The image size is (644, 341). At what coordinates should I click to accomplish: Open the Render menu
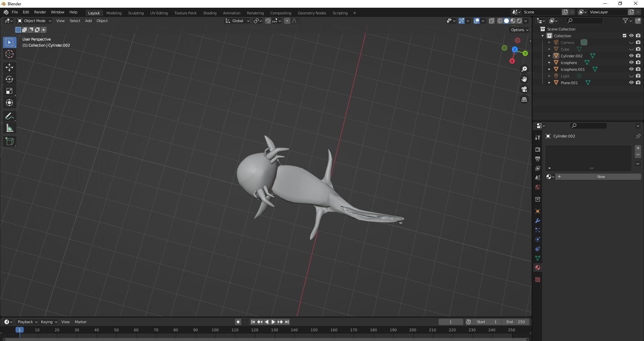tap(40, 12)
